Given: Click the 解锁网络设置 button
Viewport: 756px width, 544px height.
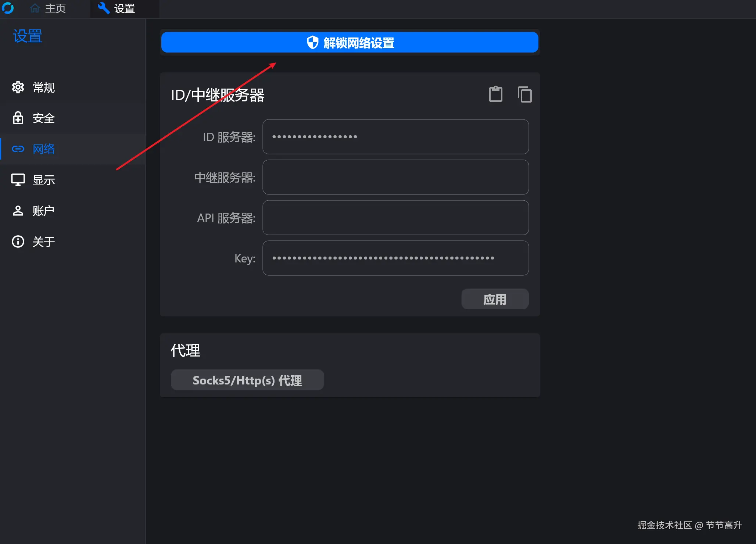Looking at the screenshot, I should pyautogui.click(x=350, y=42).
